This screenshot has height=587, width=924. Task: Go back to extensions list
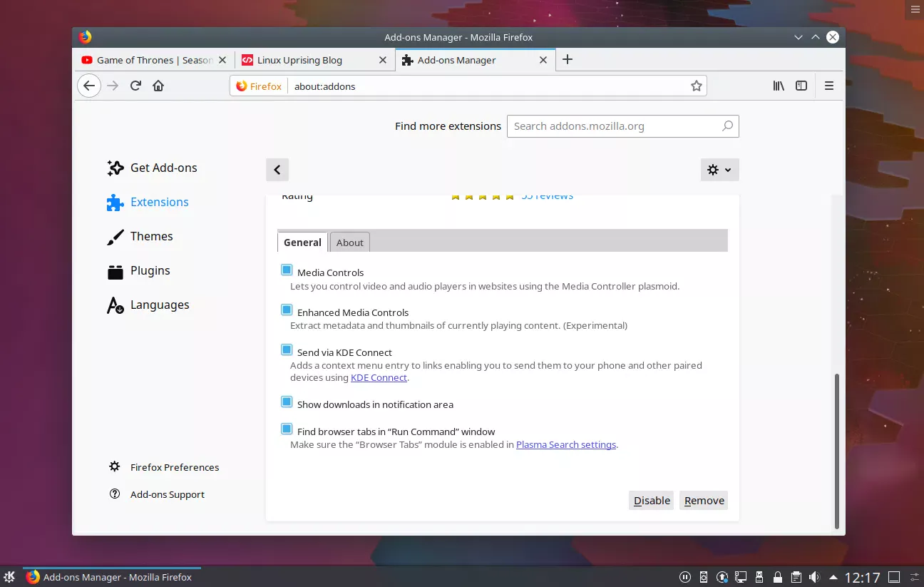tap(277, 170)
